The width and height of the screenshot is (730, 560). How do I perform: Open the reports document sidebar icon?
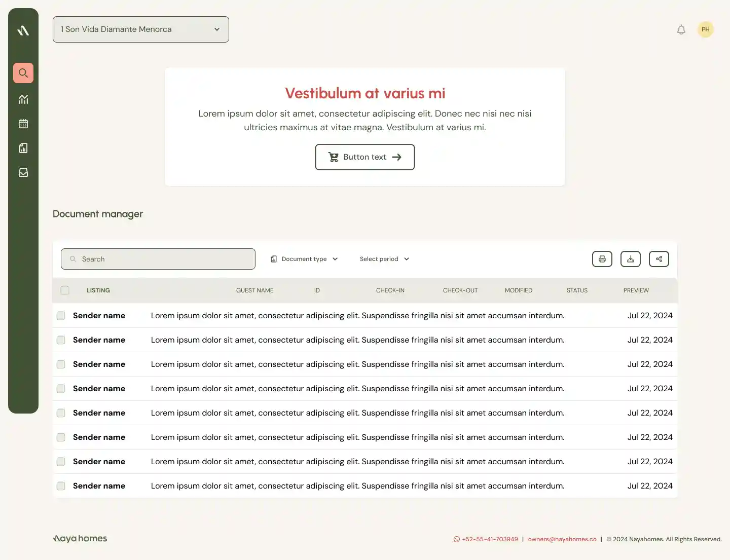click(23, 148)
